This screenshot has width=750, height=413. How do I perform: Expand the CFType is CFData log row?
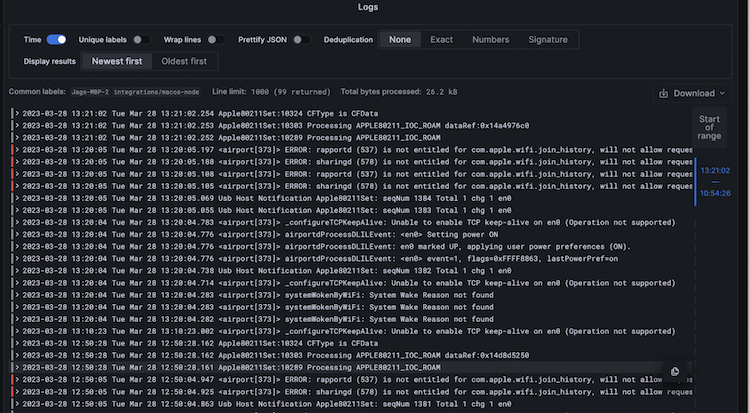pos(15,113)
